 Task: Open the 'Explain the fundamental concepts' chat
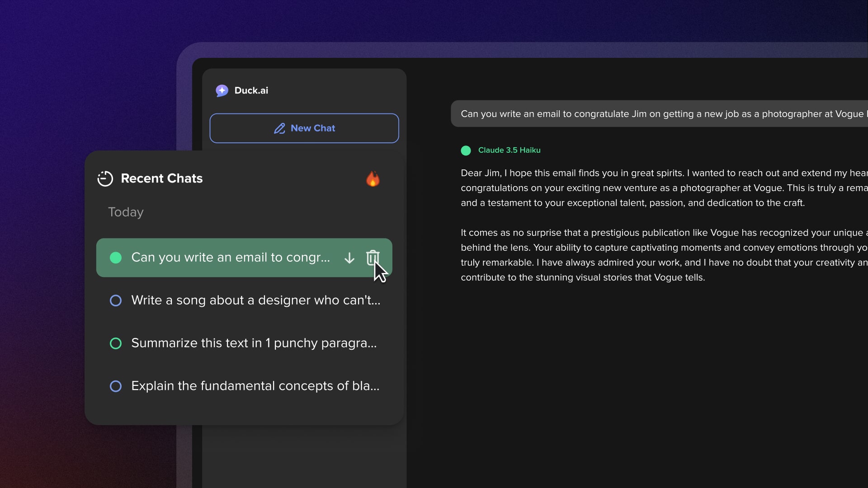point(244,386)
